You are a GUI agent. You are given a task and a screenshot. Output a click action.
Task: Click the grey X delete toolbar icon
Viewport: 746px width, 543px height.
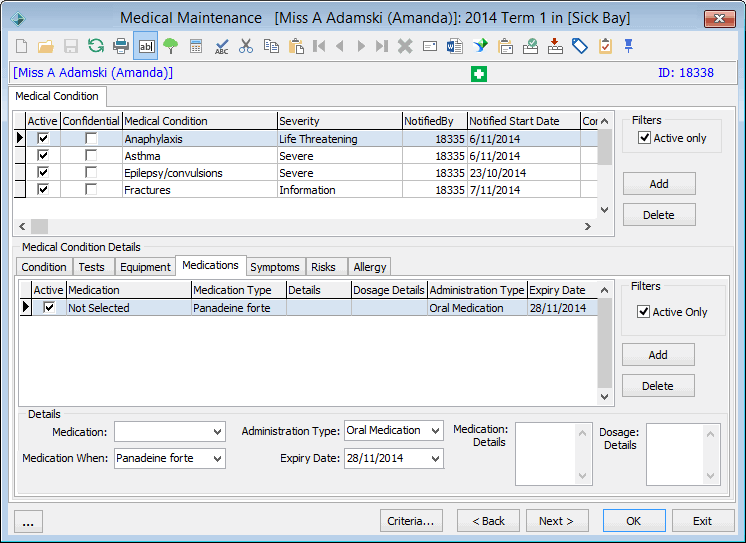(405, 46)
